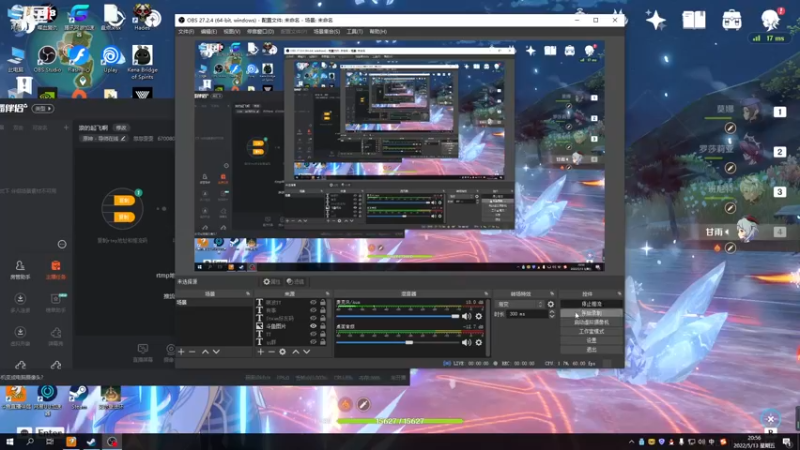Toggle visibility of the fifth source row
The width and height of the screenshot is (800, 450).
[x=313, y=334]
